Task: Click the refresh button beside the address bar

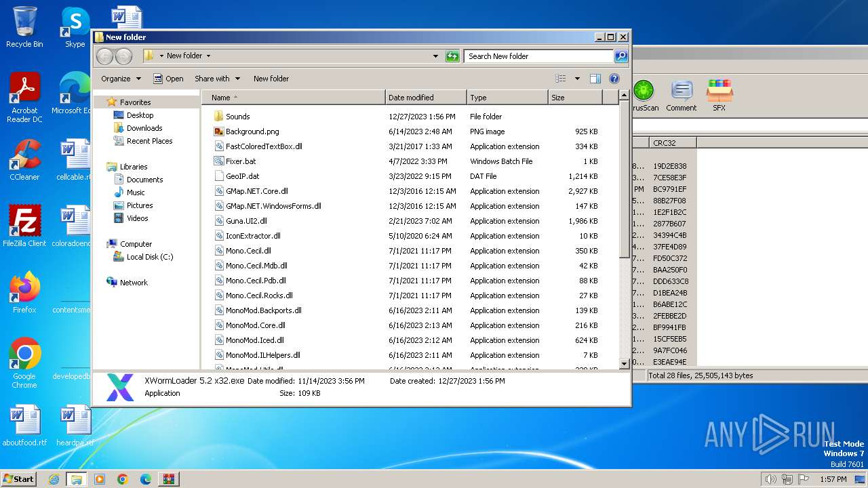Action: point(452,56)
